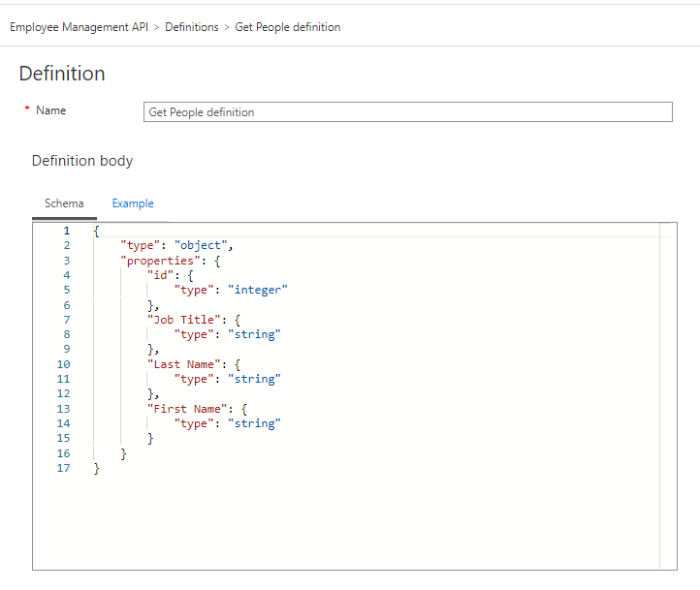Switch to the Schema tab
The height and width of the screenshot is (590, 700).
(x=64, y=203)
